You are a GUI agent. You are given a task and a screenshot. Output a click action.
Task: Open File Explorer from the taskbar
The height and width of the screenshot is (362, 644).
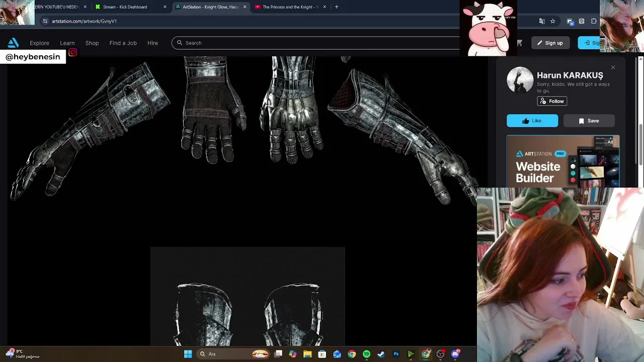pyautogui.click(x=307, y=354)
